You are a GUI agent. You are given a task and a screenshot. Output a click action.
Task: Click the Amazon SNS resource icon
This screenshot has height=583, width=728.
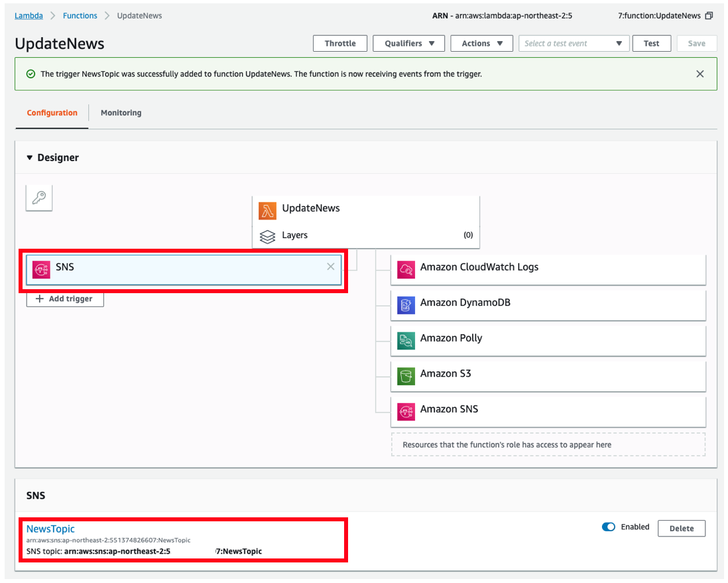click(x=406, y=412)
